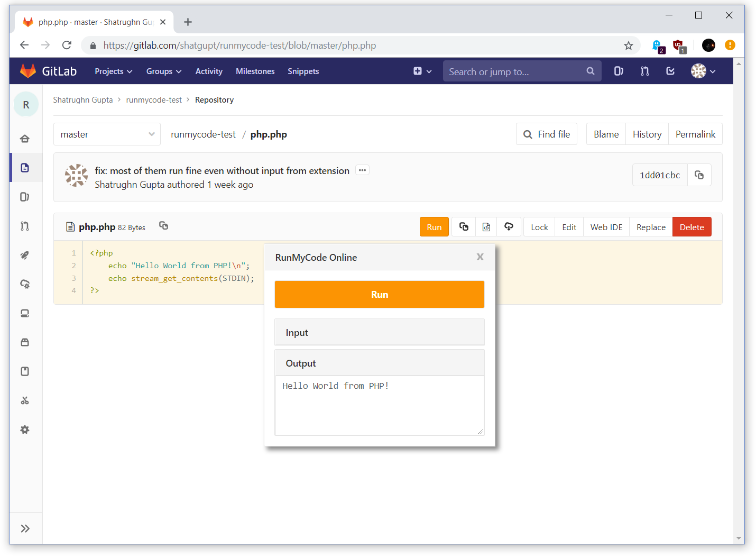The width and height of the screenshot is (756, 556).
Task: Open a new browser tab
Action: (188, 22)
